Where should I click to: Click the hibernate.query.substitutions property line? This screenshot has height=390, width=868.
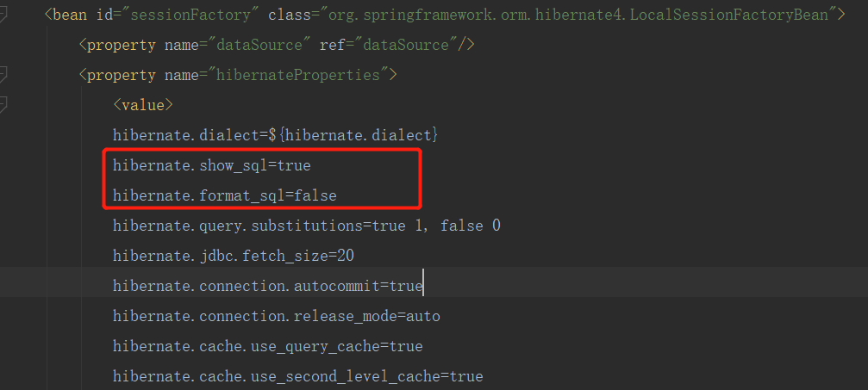(306, 226)
